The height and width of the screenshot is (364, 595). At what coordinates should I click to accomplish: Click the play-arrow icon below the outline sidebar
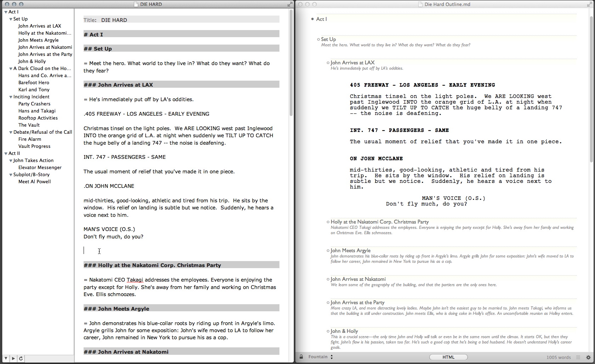pos(13,358)
